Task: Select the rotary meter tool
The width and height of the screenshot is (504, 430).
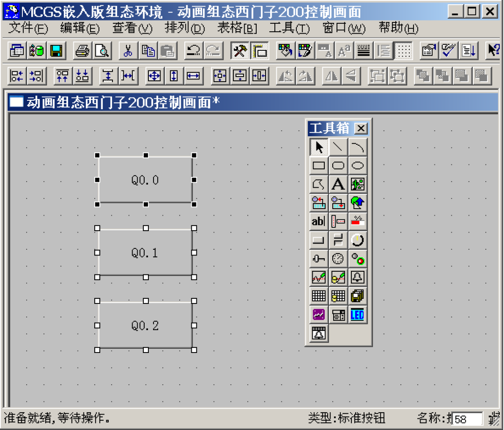Action: click(338, 259)
